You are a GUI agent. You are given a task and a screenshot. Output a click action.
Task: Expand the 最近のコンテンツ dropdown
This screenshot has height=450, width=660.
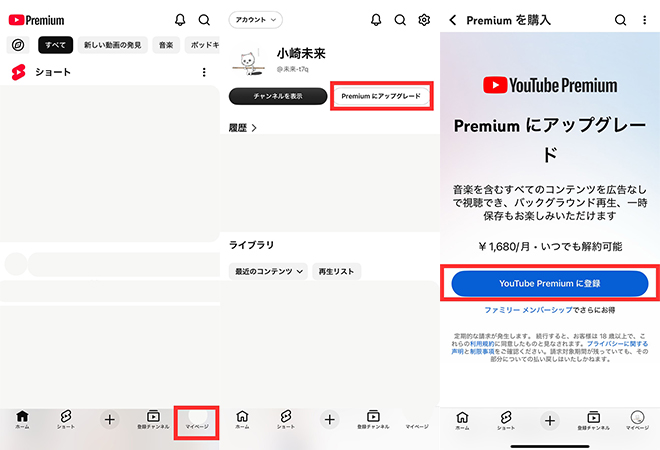point(269,272)
